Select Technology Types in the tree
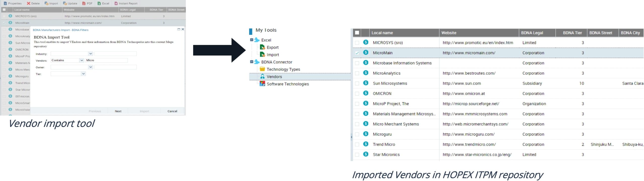Screen dimensions: 644x181 (x=283, y=69)
